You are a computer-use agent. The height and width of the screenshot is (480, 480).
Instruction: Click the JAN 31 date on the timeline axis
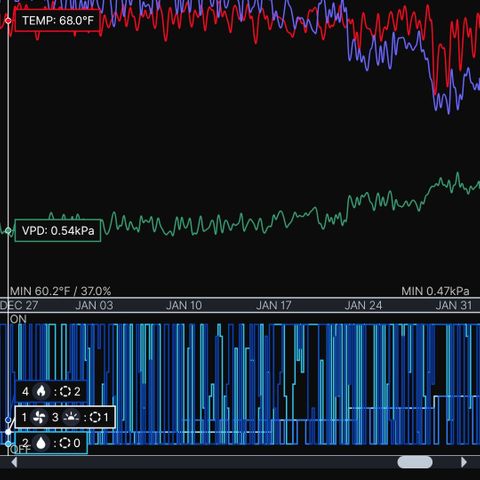[454, 305]
